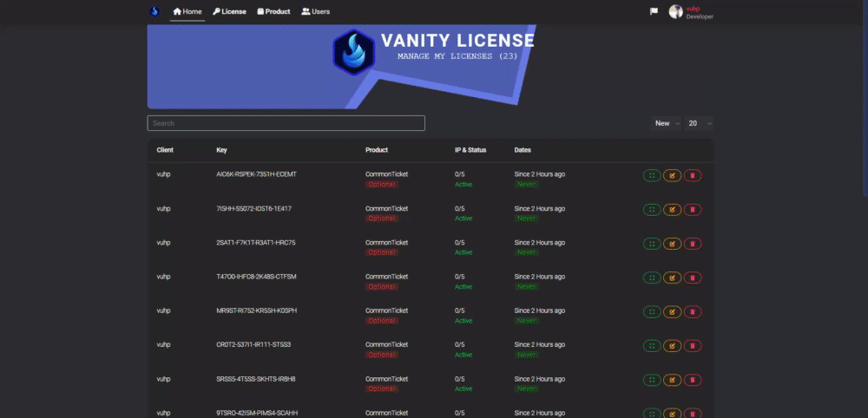Click the green view icon for key 7ISHH-S5072
The image size is (868, 418).
click(652, 210)
